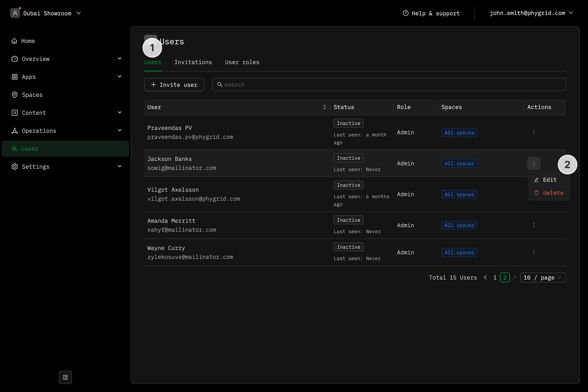The width and height of the screenshot is (588, 392).
Task: Switch to the Invitations tab
Action: click(193, 62)
